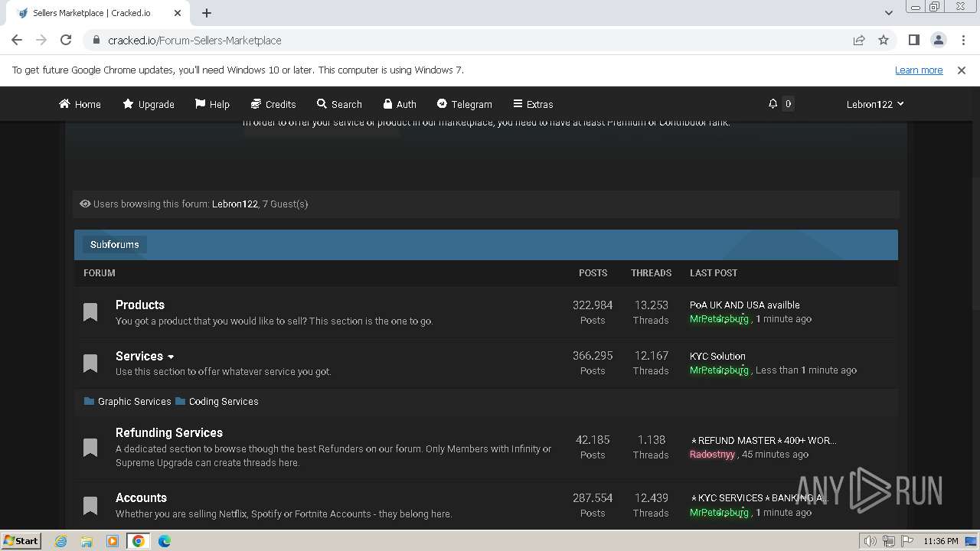Open Windows Media Player from taskbar

coord(113,541)
